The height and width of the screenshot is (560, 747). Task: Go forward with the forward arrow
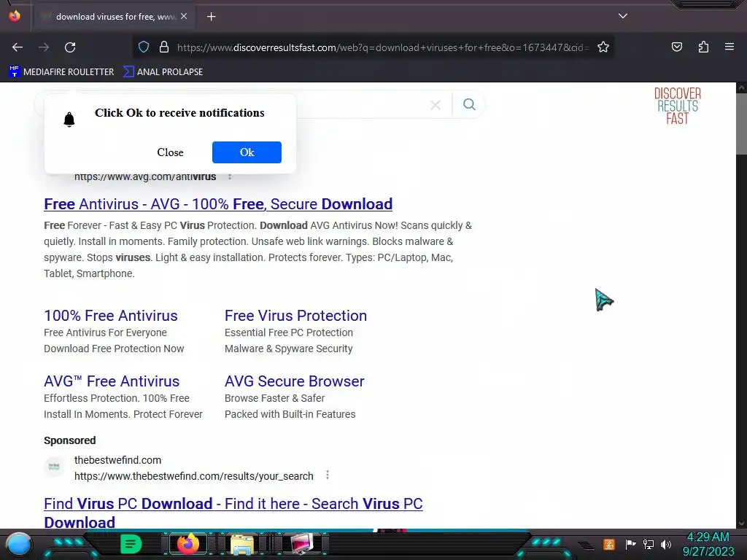[44, 47]
